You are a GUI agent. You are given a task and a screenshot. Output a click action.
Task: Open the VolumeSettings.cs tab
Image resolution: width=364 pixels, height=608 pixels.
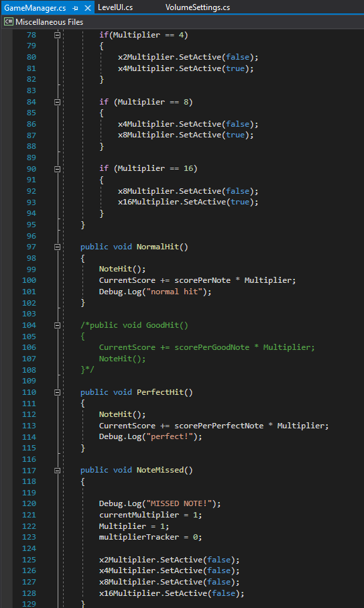tap(198, 7)
